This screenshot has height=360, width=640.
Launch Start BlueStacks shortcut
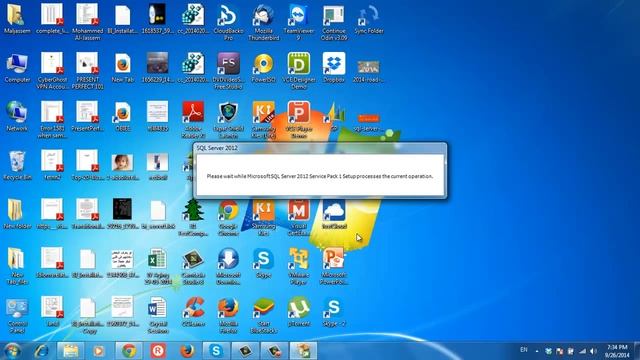[264, 315]
